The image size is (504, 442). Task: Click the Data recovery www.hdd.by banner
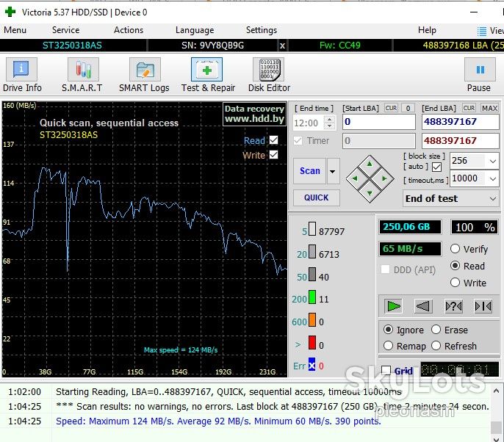point(254,114)
